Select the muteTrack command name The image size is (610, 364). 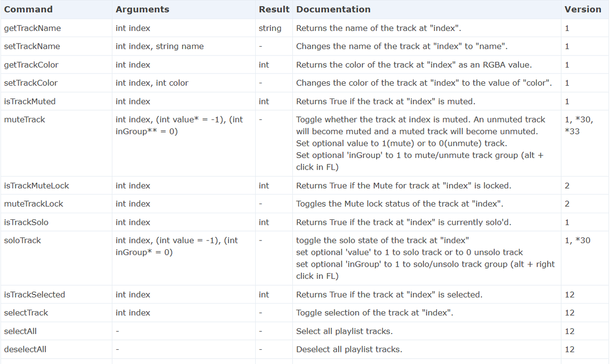pyautogui.click(x=24, y=119)
